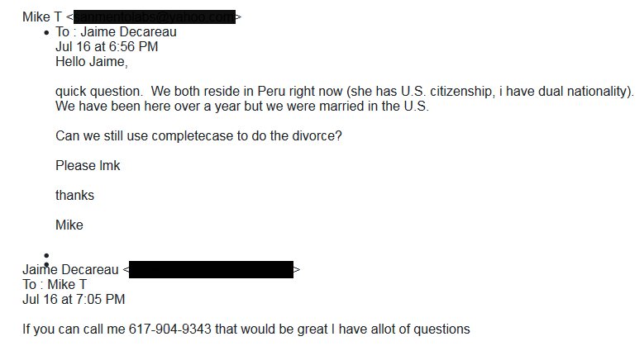Click the phone number 617-904-9343

(x=170, y=329)
